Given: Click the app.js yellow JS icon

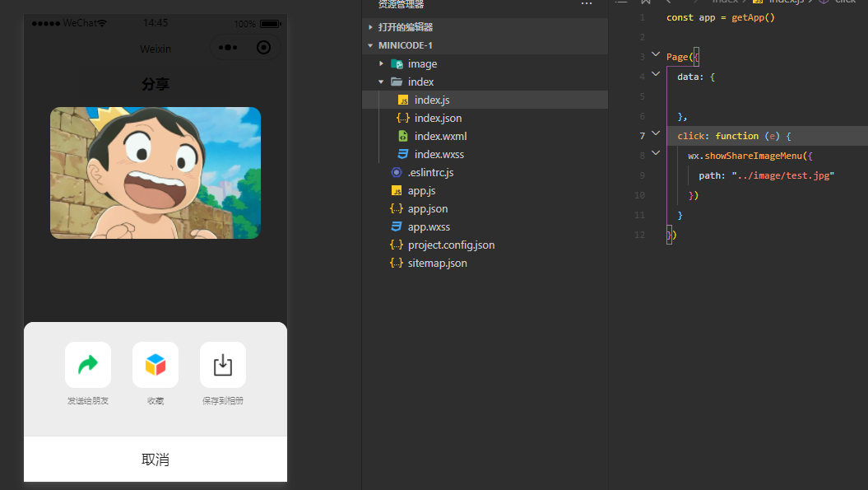Looking at the screenshot, I should click(397, 191).
